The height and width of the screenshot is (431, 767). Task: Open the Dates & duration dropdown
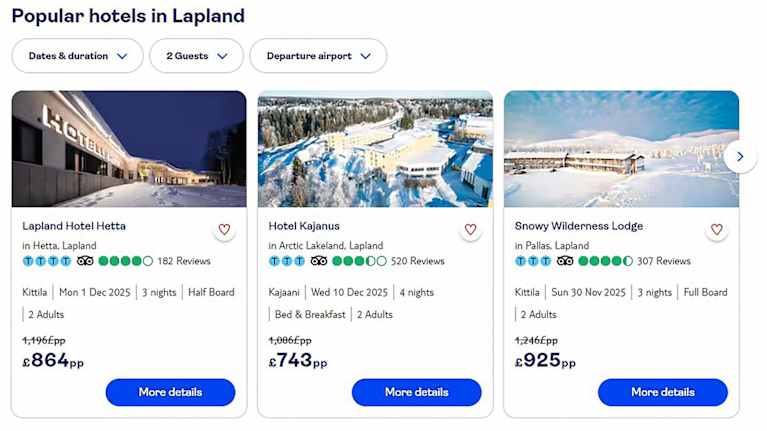[x=78, y=56]
